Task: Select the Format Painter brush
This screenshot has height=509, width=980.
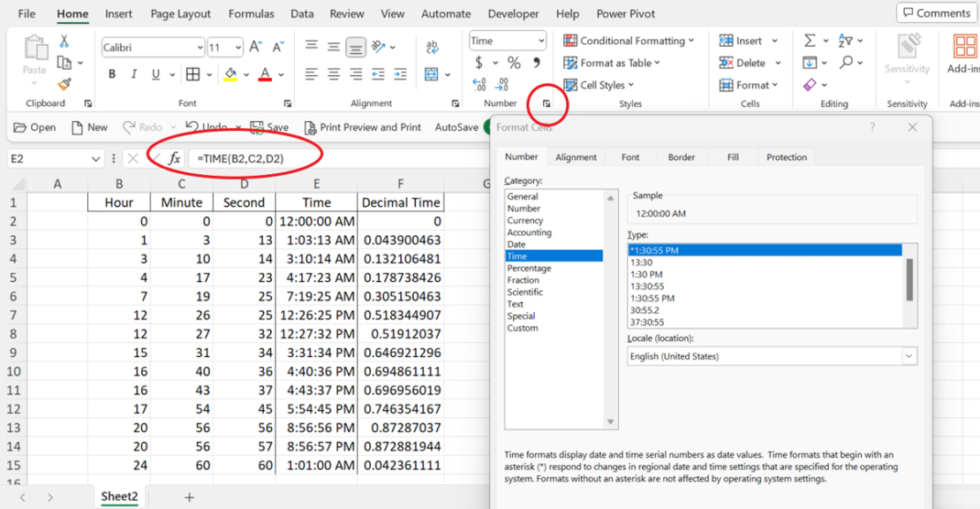Action: (64, 84)
